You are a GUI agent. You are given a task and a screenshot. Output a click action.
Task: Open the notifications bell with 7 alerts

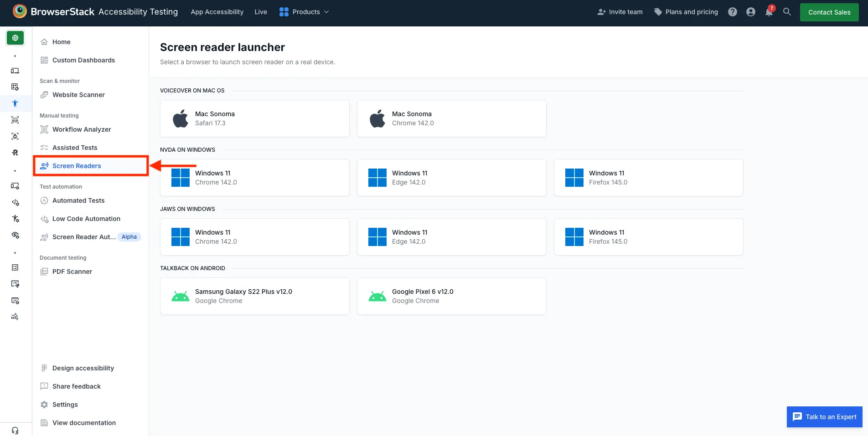[x=769, y=12]
